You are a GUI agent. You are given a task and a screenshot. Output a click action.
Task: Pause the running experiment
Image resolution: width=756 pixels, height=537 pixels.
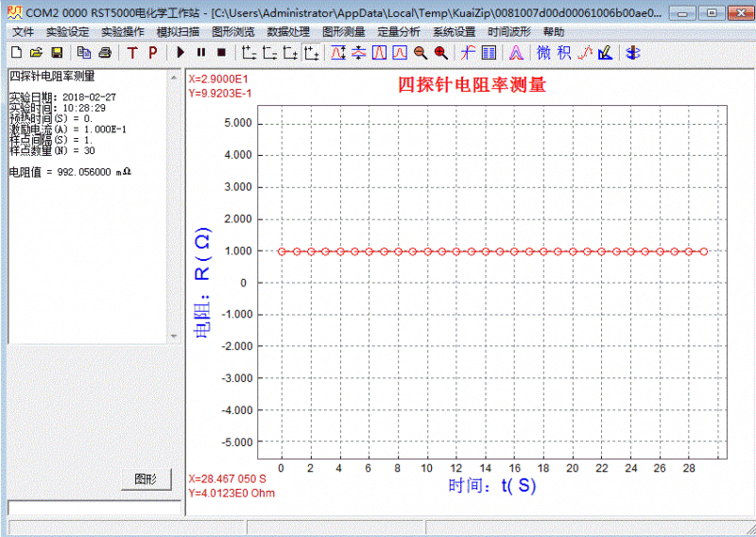tap(200, 52)
